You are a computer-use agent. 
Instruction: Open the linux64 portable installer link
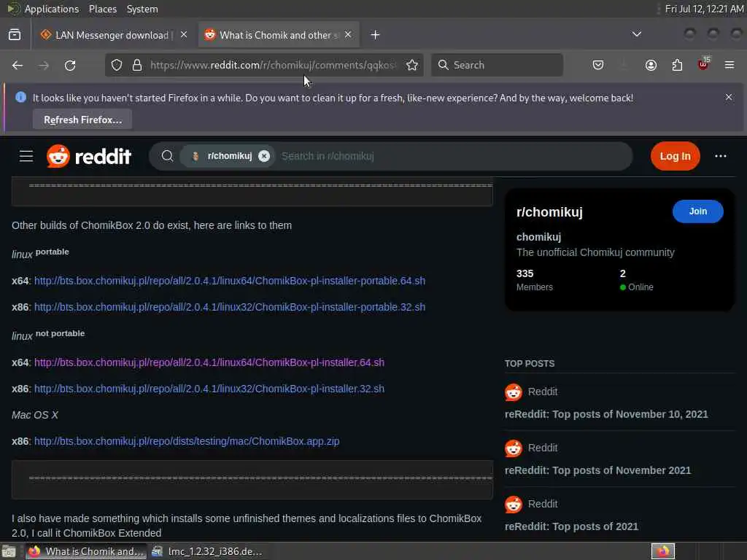pos(230,281)
